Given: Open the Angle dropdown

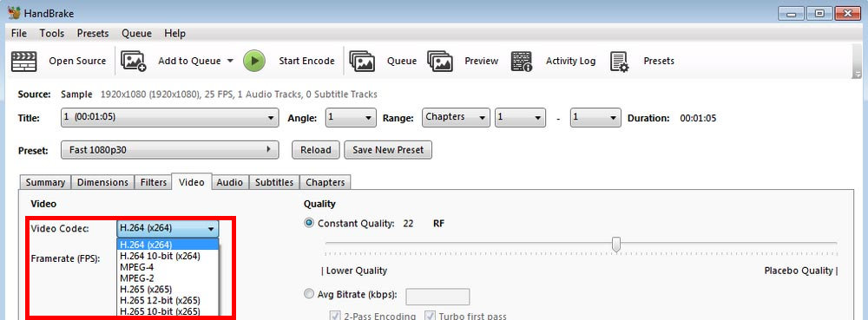Looking at the screenshot, I should pos(351,118).
